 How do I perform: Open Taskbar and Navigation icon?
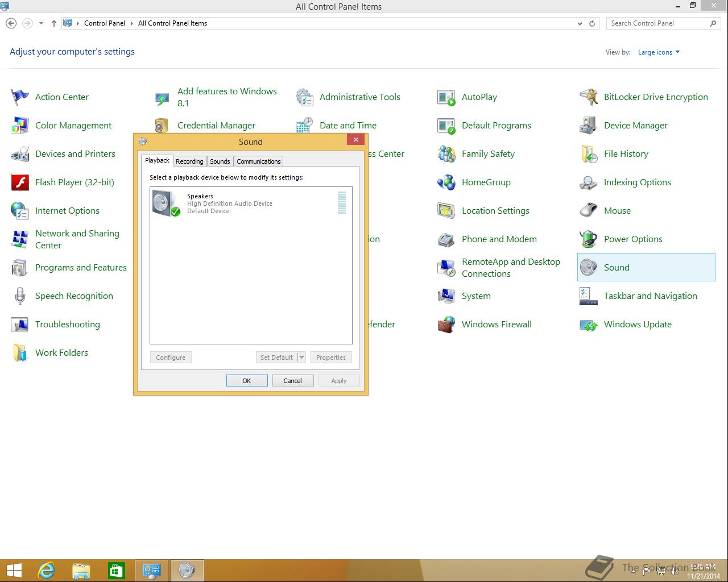[589, 296]
